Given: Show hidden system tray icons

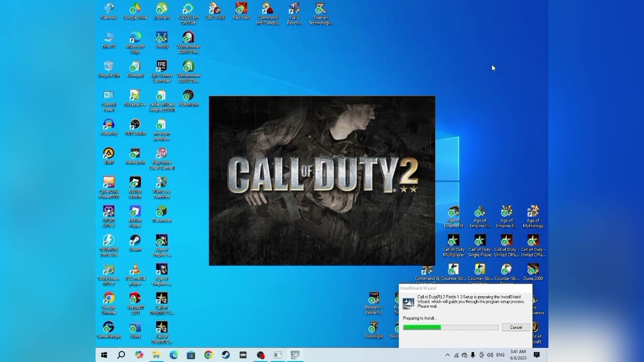Looking at the screenshot, I should (447, 355).
